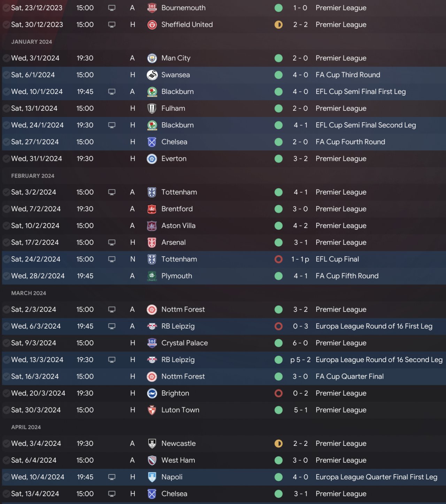Toggle the checkmark beside Sat, 30/3/2024

click(6, 410)
